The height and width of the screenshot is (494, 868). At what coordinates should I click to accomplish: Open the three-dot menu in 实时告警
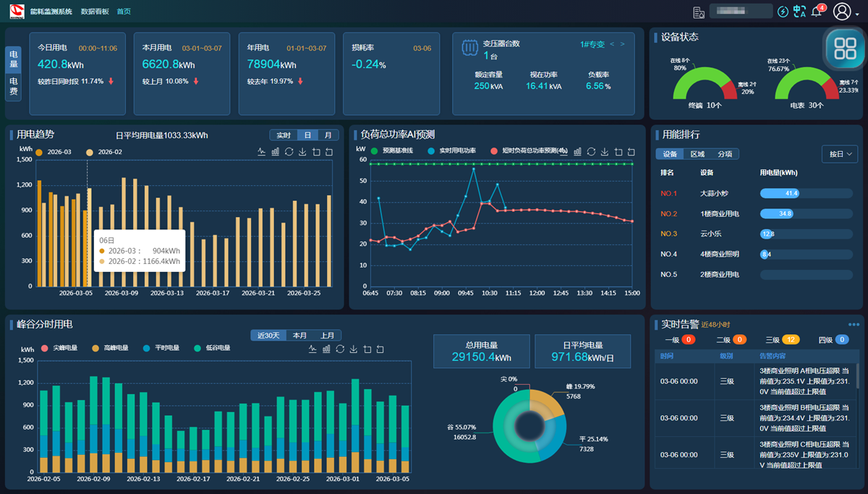(x=854, y=324)
